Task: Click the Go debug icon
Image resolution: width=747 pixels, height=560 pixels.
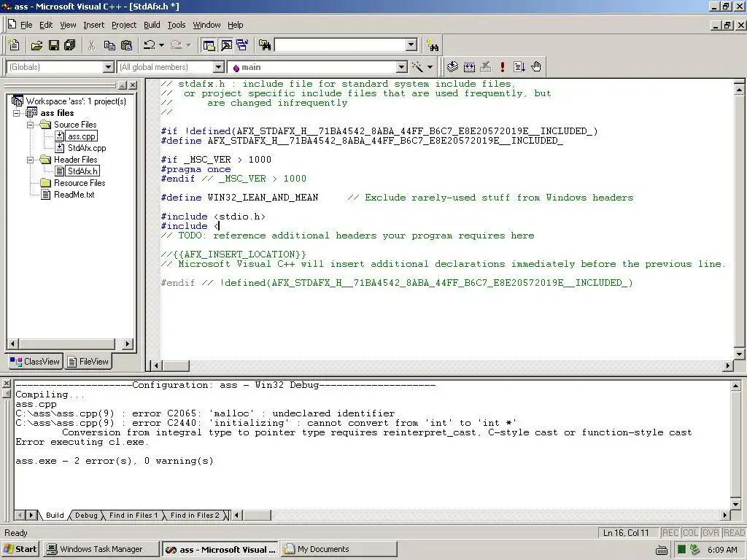Action: 519,67
